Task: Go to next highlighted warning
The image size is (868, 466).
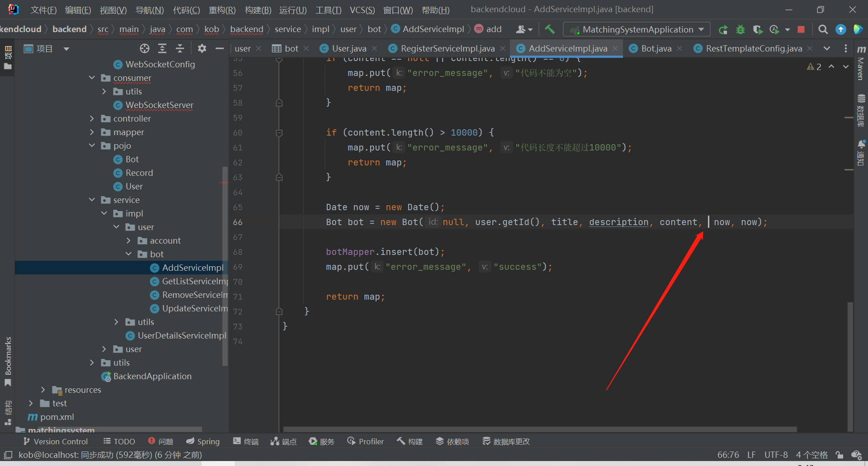Action: point(846,66)
